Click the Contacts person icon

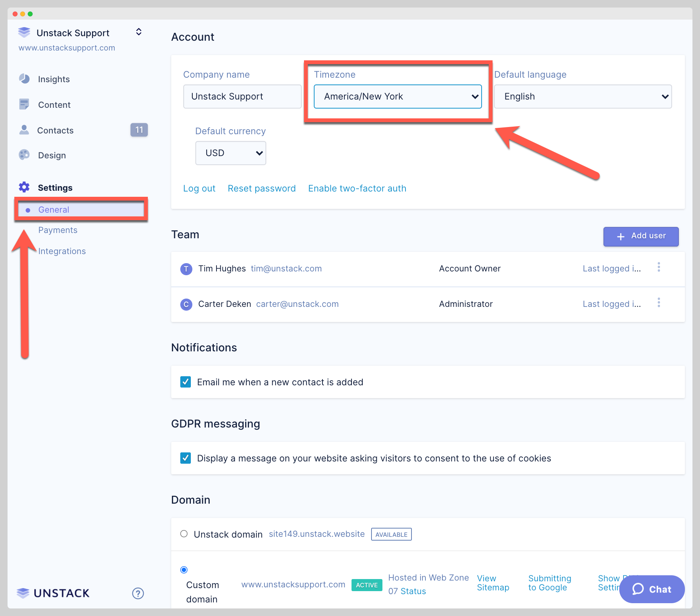click(24, 130)
